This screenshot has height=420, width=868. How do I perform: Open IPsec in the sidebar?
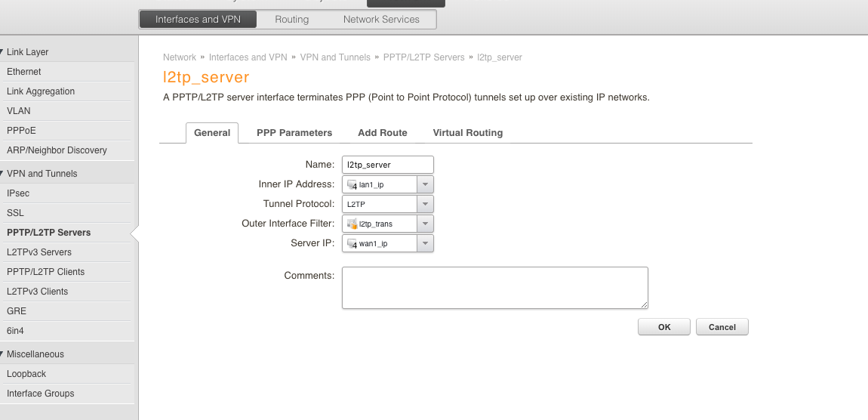point(18,193)
